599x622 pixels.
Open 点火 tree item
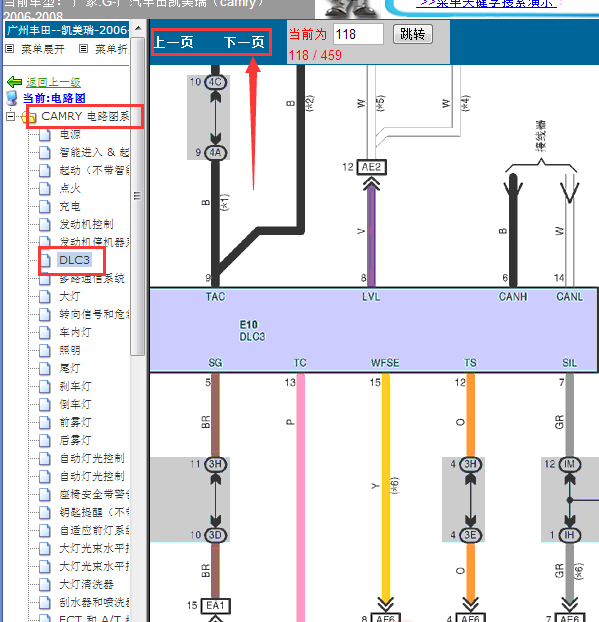coord(70,188)
